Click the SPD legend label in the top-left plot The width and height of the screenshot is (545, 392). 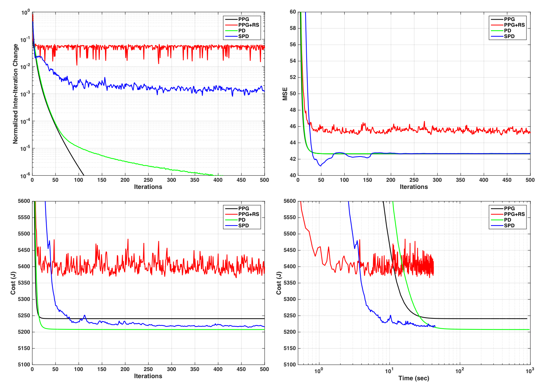243,36
